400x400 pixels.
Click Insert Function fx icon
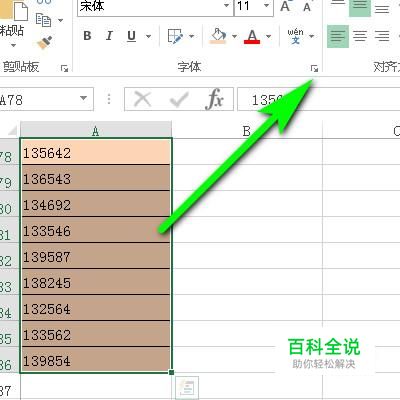click(215, 99)
